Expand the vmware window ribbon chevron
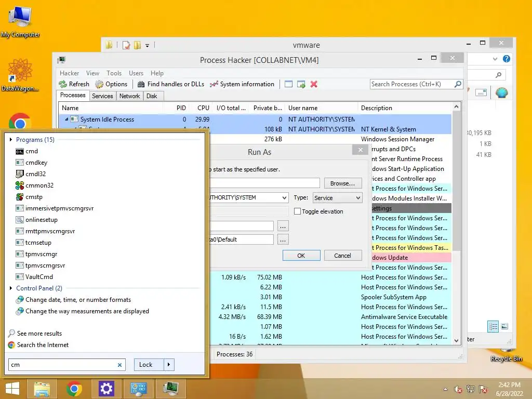532x399 pixels. (x=495, y=59)
